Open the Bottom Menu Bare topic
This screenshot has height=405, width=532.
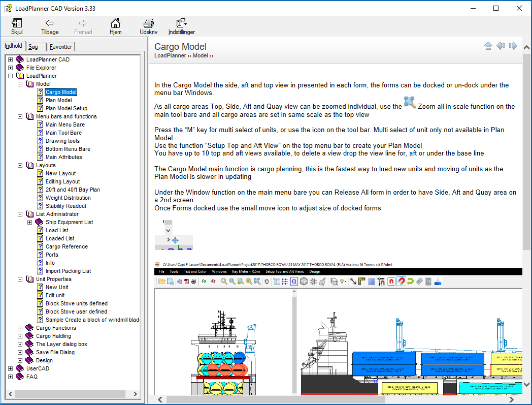[68, 149]
